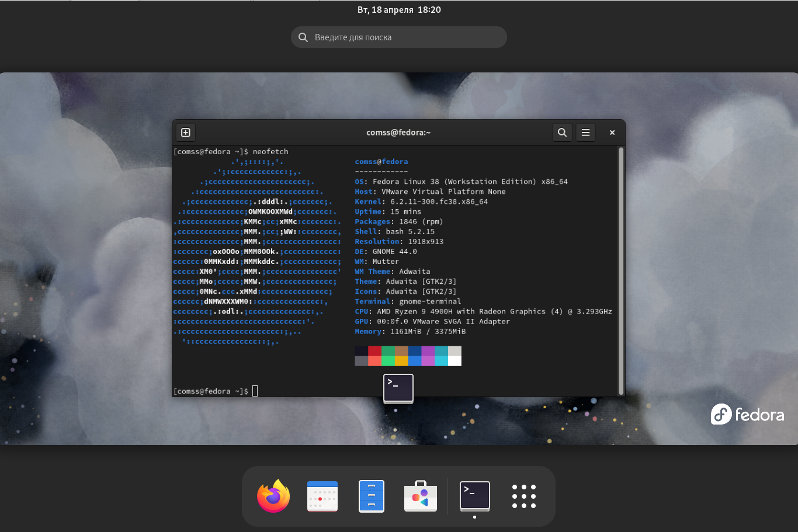This screenshot has height=532, width=798.
Task: Click the blue 'comss@fedora' neofetch heading
Action: pyautogui.click(x=381, y=162)
